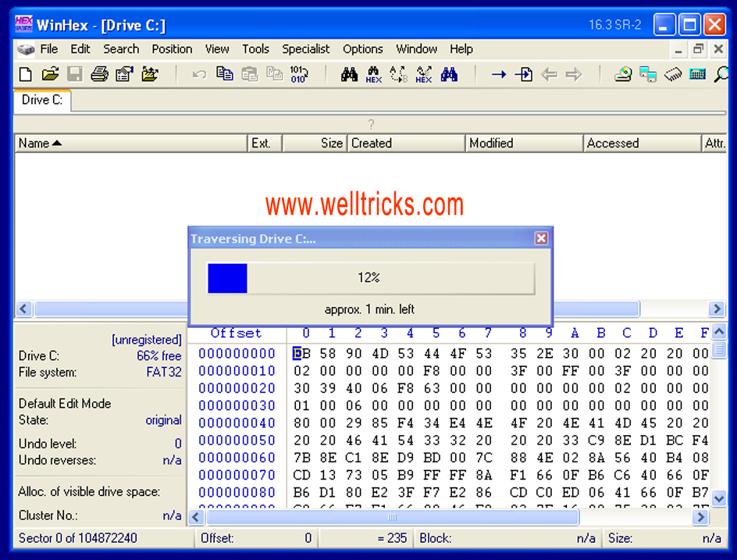Select the highlighted EB byte at offset 0
The width and height of the screenshot is (737, 560).
[x=301, y=353]
